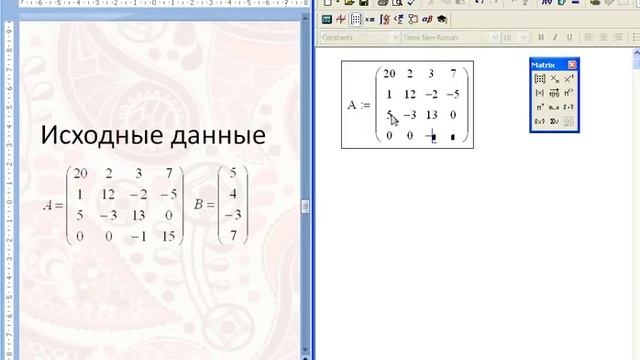640x360 pixels.
Task: Click the Determinant |x| icon in Matrix palette
Action: pyautogui.click(x=540, y=93)
